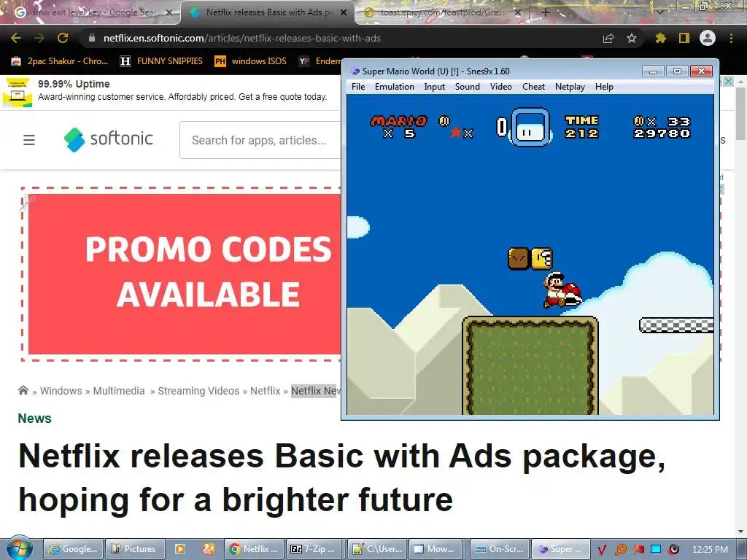This screenshot has width=747, height=560.
Task: Open Snes9x Sound menu
Action: click(468, 87)
